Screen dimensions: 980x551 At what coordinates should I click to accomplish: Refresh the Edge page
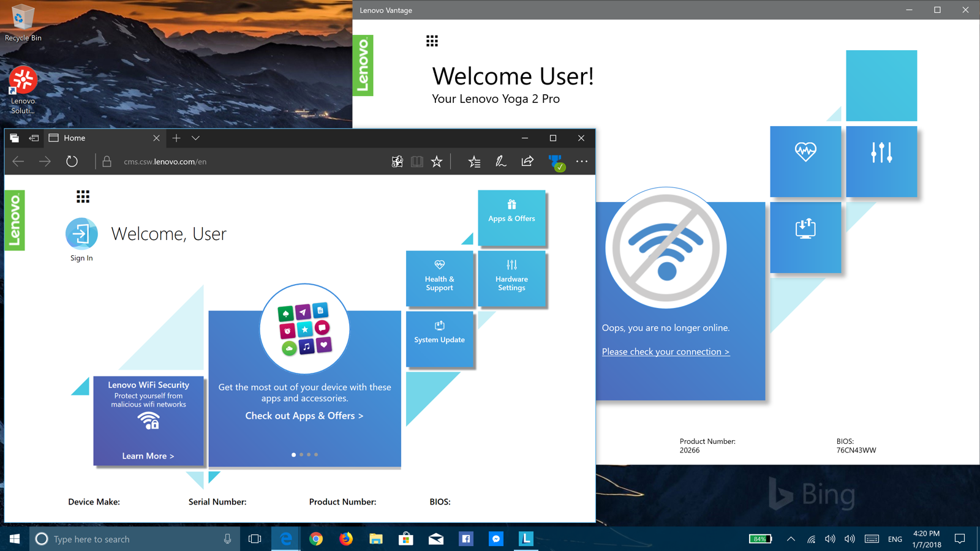click(x=72, y=162)
